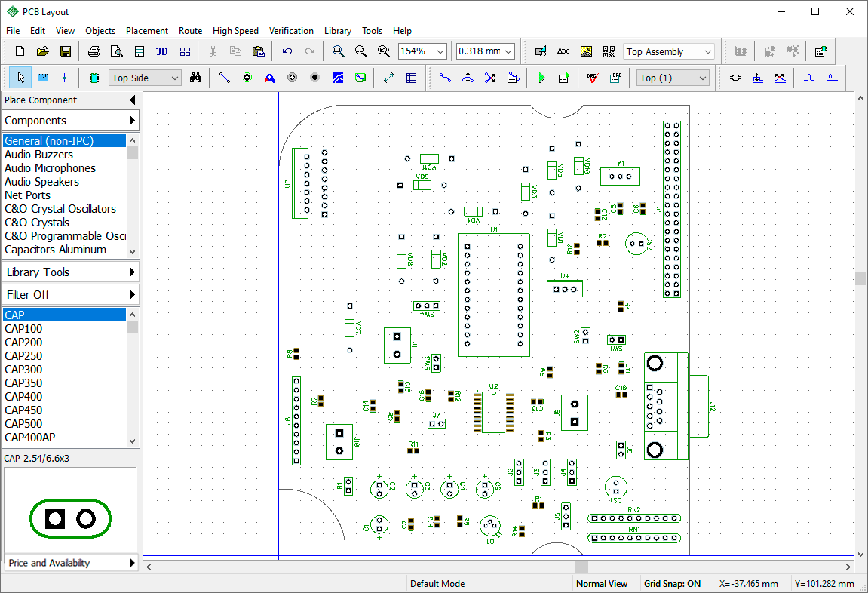
Task: Open 3D board preview
Action: (161, 51)
